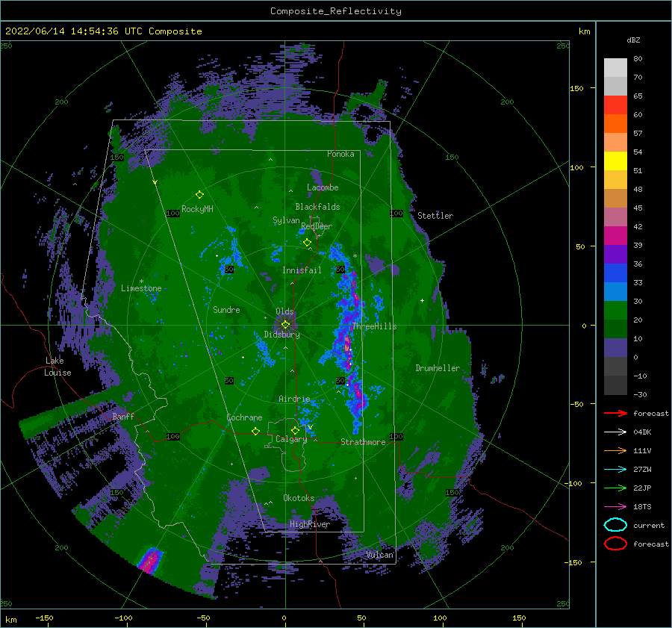This screenshot has height=628, width=672.
Task: Select the white 04DK arrow in legend
Action: (x=615, y=432)
